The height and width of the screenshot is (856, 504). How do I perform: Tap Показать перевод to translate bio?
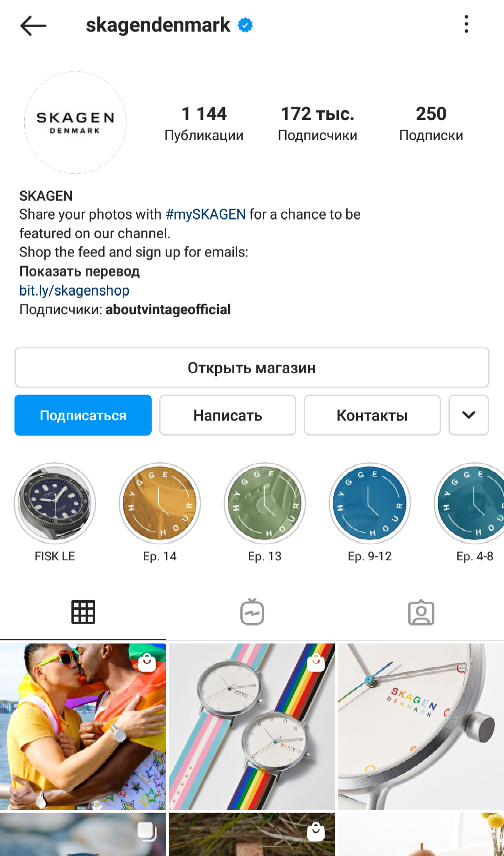pyautogui.click(x=79, y=271)
